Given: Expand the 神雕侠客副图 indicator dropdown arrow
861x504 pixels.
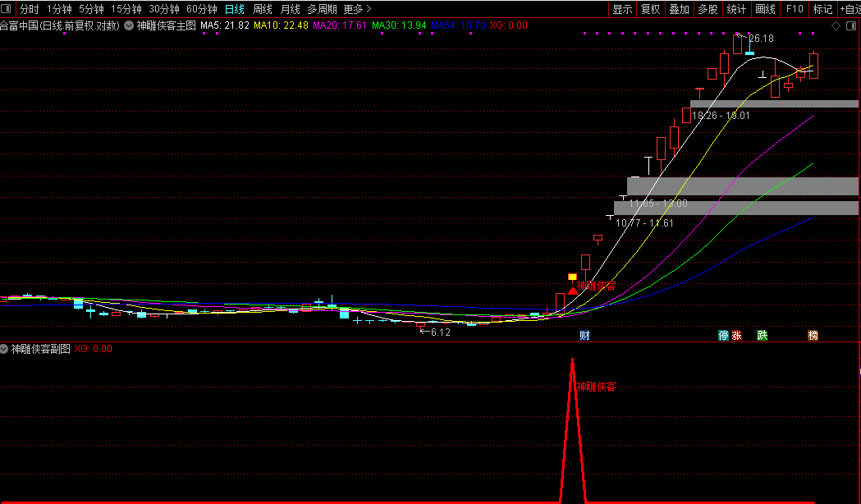Looking at the screenshot, I should pos(4,349).
